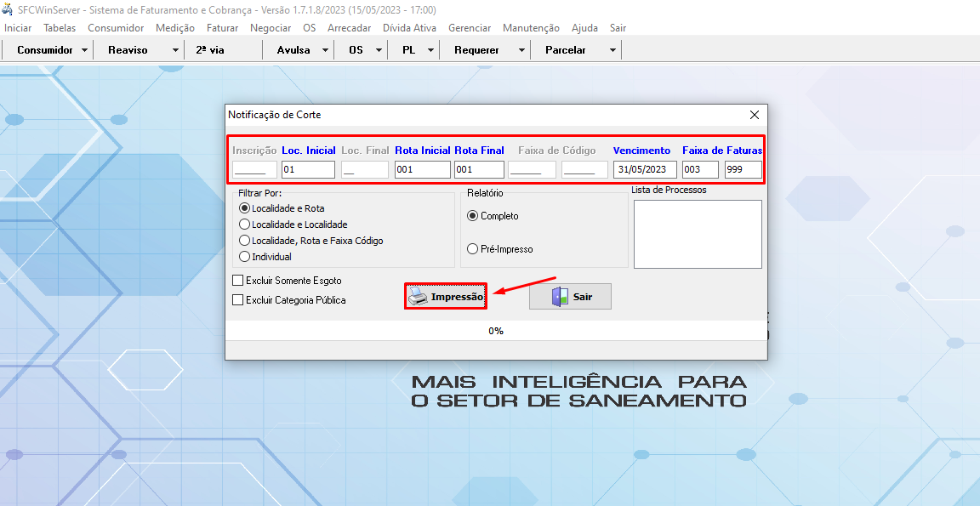Close the Notificação de Corte dialog

coord(754,115)
